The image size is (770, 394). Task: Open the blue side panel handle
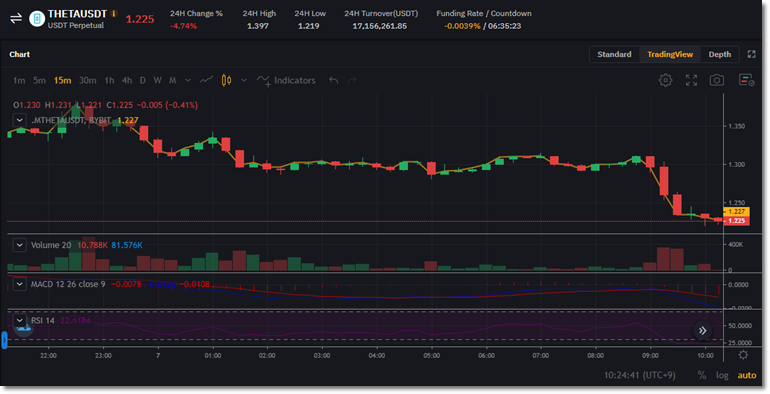tap(4, 340)
